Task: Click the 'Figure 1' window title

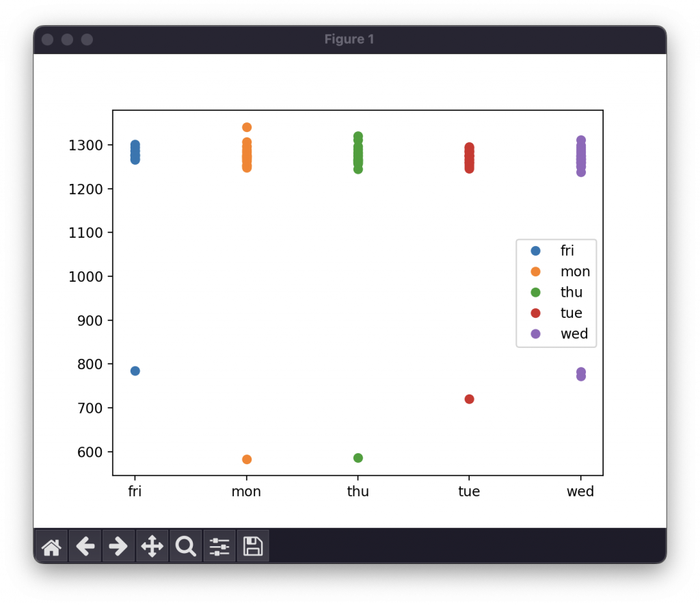Action: (349, 39)
